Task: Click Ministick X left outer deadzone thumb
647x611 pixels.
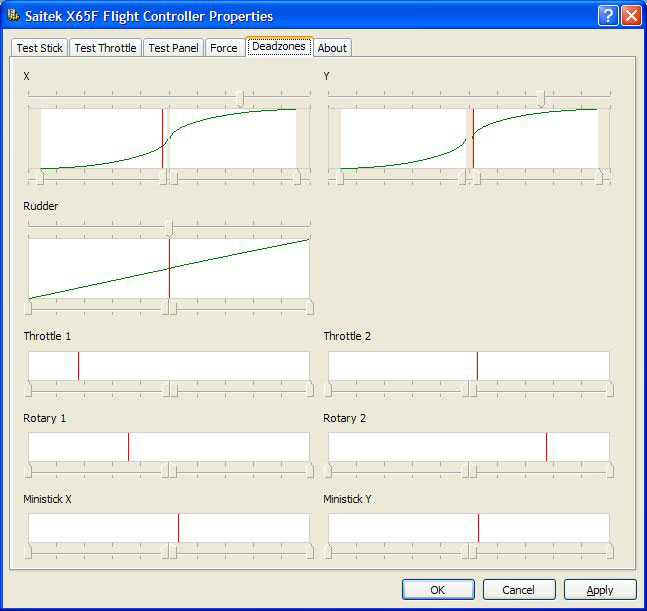Action: click(x=28, y=552)
